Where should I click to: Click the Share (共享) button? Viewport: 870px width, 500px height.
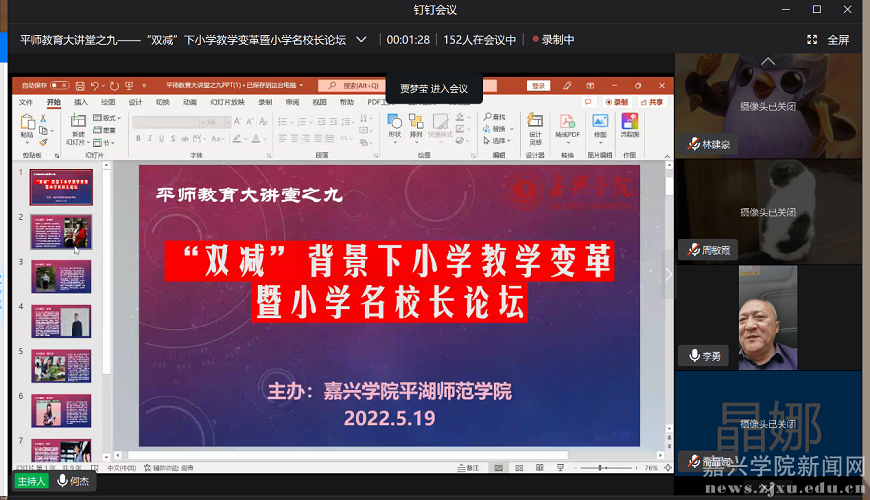pos(652,102)
